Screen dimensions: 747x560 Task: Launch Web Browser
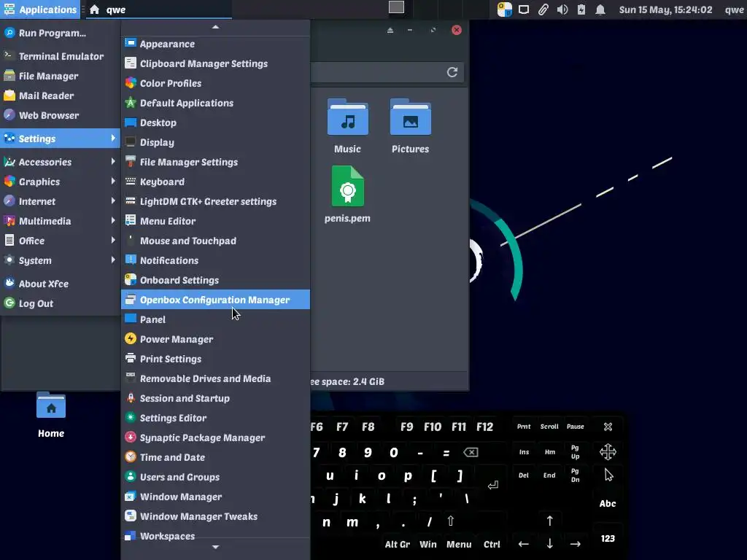pyautogui.click(x=60, y=115)
